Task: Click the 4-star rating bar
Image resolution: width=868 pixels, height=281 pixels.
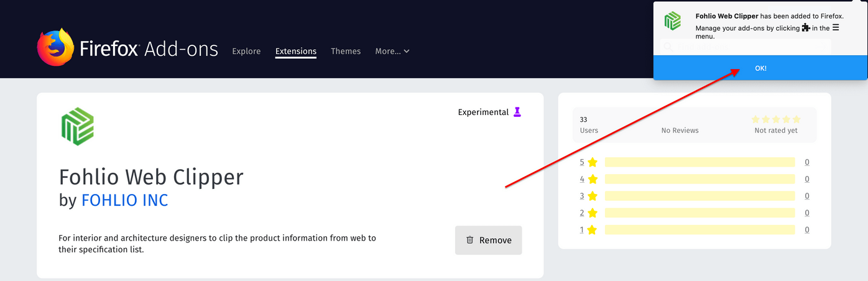Action: coord(699,179)
